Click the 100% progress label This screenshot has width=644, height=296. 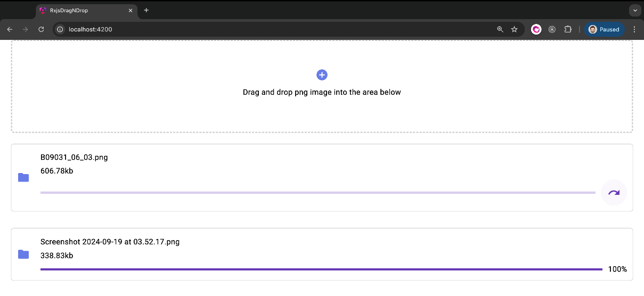pos(617,269)
